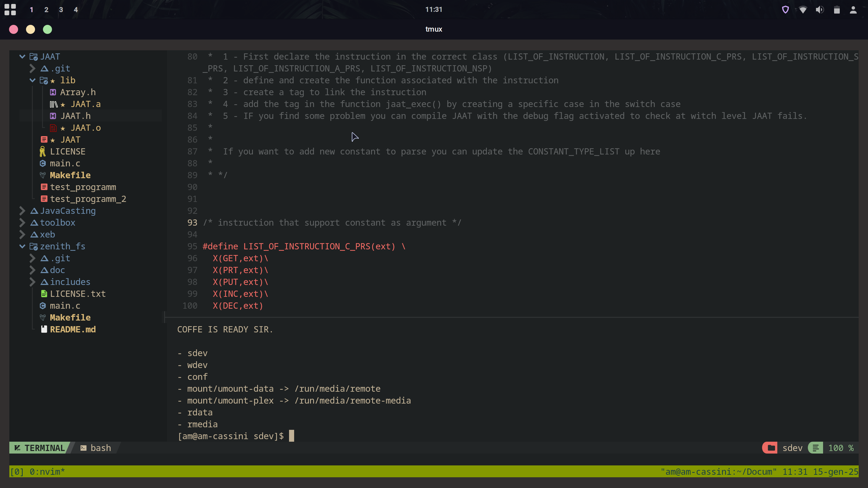Click line number 93 in the gutter

pos(192,223)
